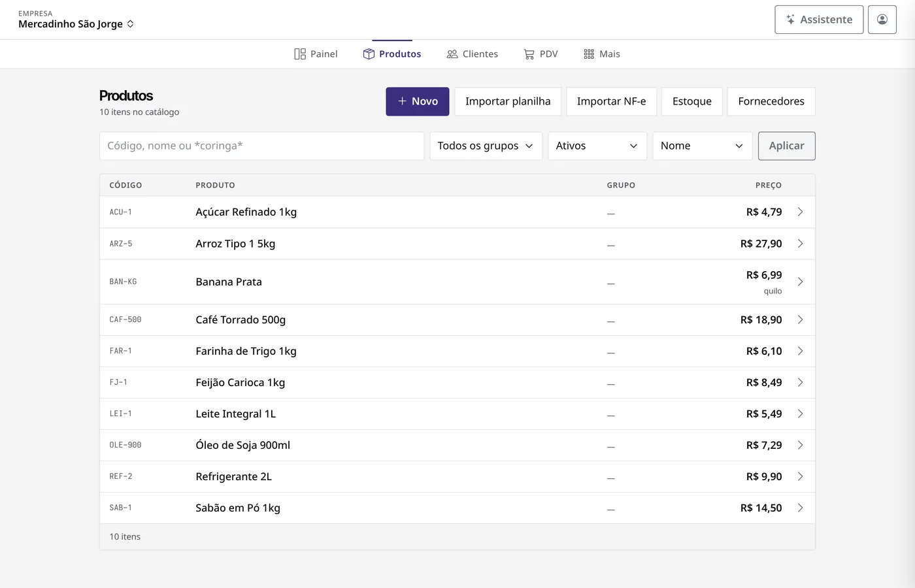Select the Produtos box icon tab

pos(392,54)
